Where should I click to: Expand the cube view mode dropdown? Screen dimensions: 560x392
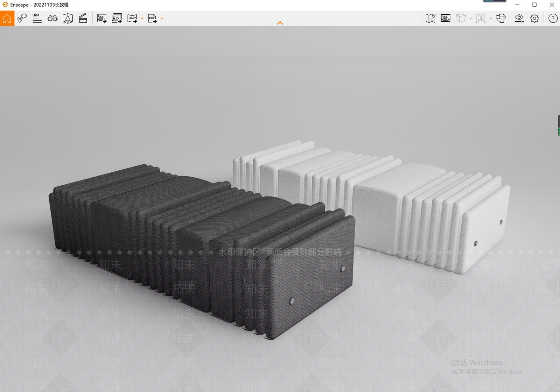pos(471,18)
